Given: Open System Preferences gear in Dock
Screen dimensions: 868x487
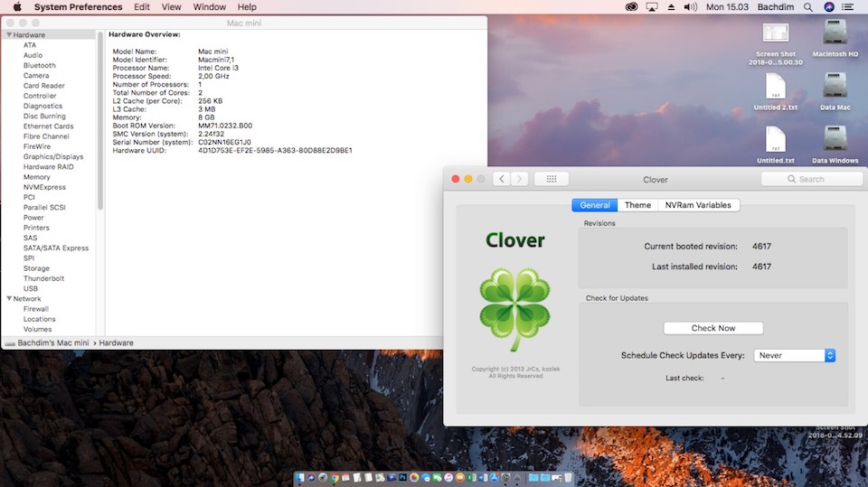Looking at the screenshot, I should pos(505,478).
